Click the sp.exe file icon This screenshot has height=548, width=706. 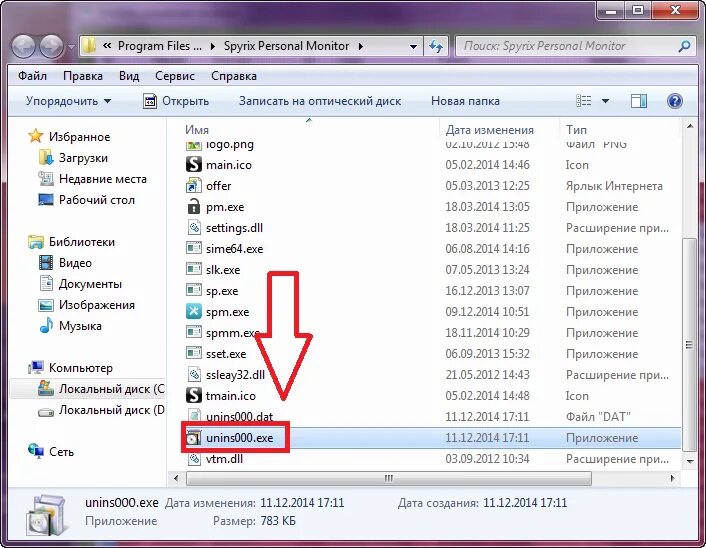[x=194, y=291]
